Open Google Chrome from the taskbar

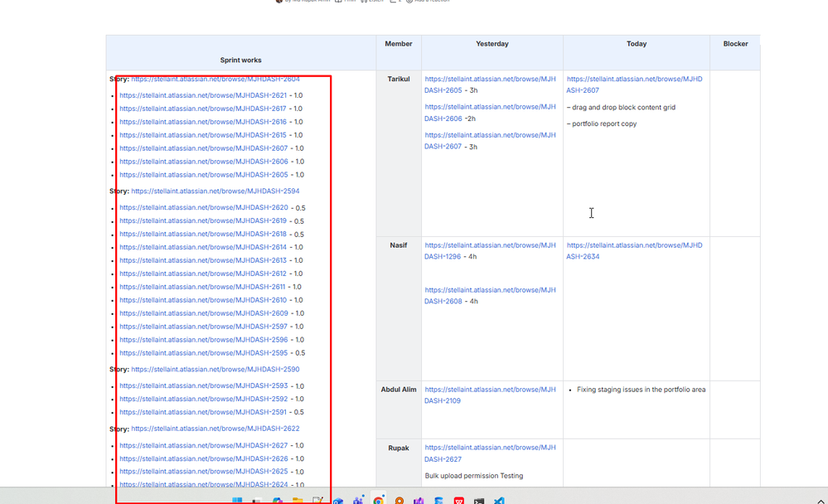[x=378, y=501]
